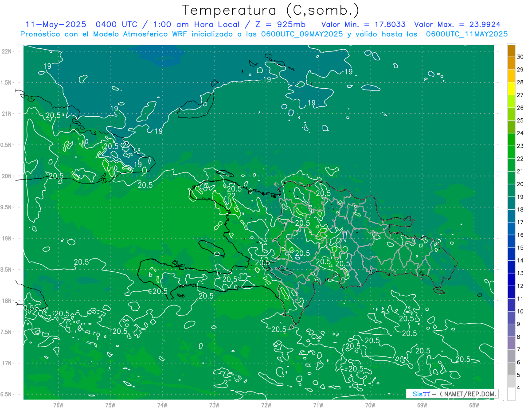
Task: Click the white legend swatch below 4
Action: (x=511, y=394)
